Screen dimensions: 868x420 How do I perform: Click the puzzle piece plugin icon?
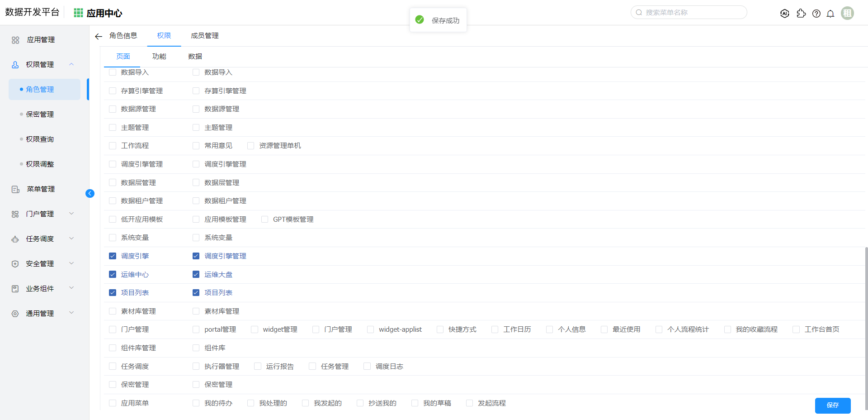click(801, 14)
